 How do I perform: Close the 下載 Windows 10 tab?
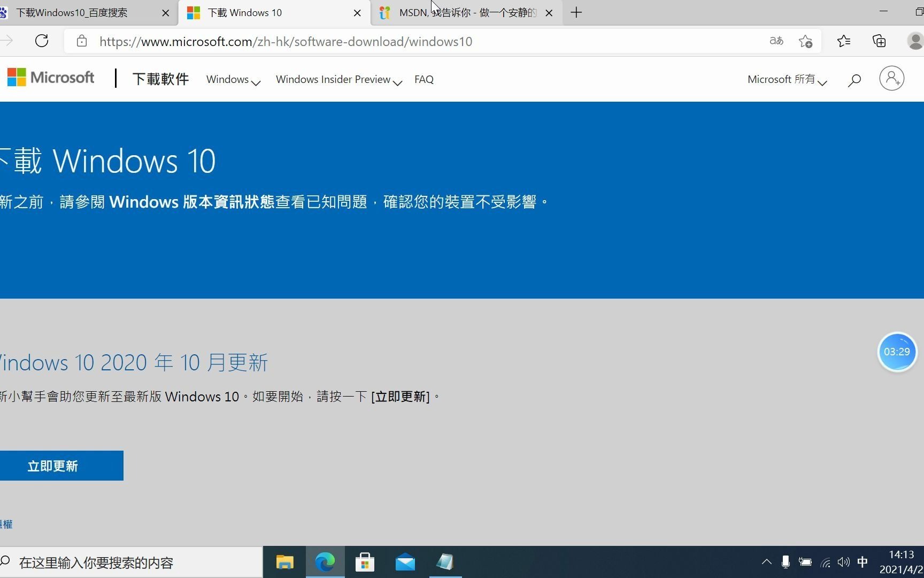tap(358, 13)
